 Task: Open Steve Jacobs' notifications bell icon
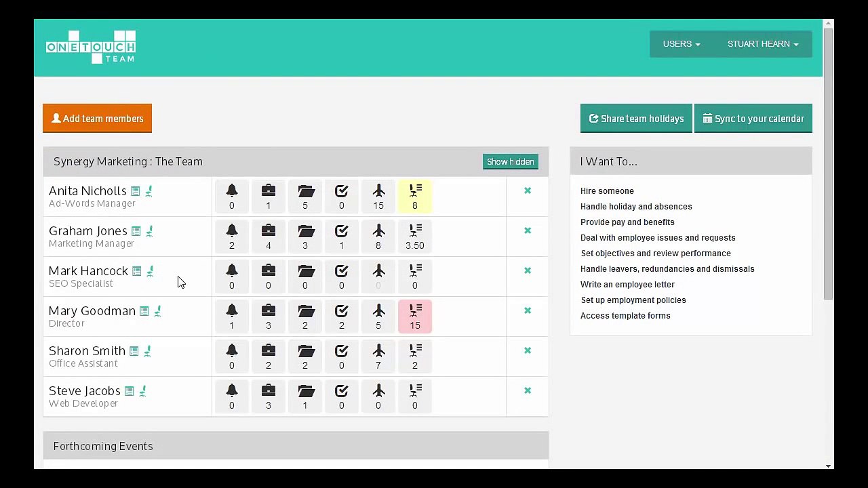232,396
